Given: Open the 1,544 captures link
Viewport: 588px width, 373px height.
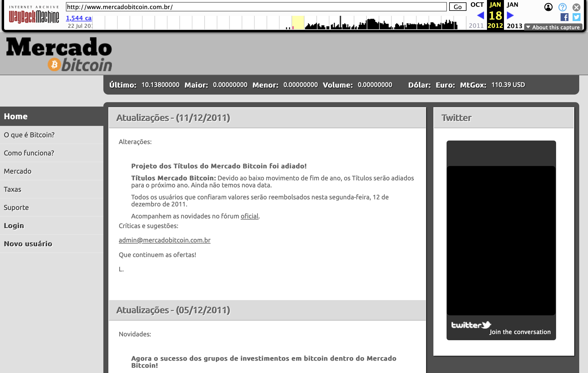Looking at the screenshot, I should click(79, 18).
